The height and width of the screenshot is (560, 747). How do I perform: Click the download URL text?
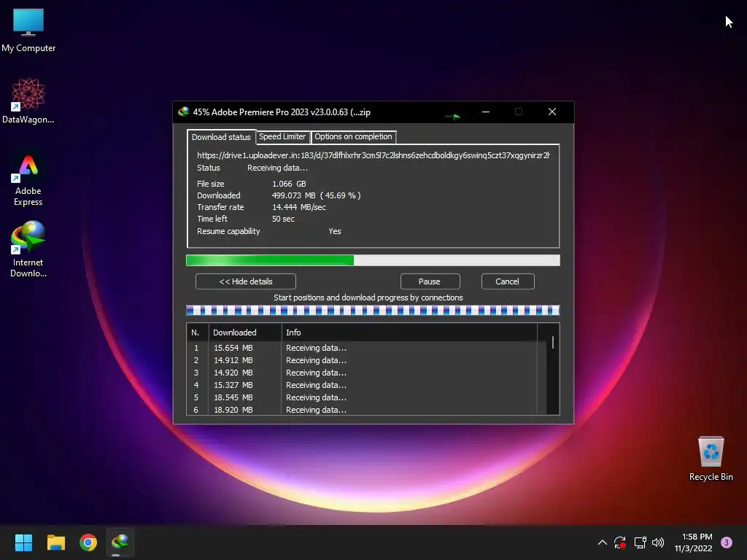373,155
